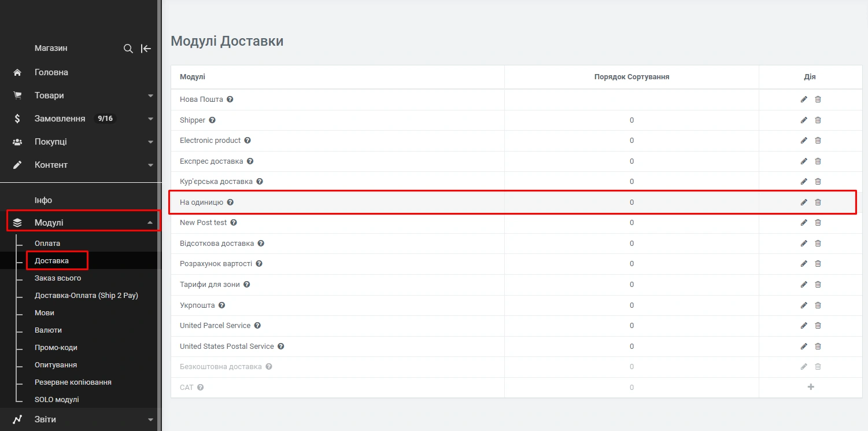Go to Промо-коди in sidebar
The image size is (868, 431).
[x=56, y=348]
